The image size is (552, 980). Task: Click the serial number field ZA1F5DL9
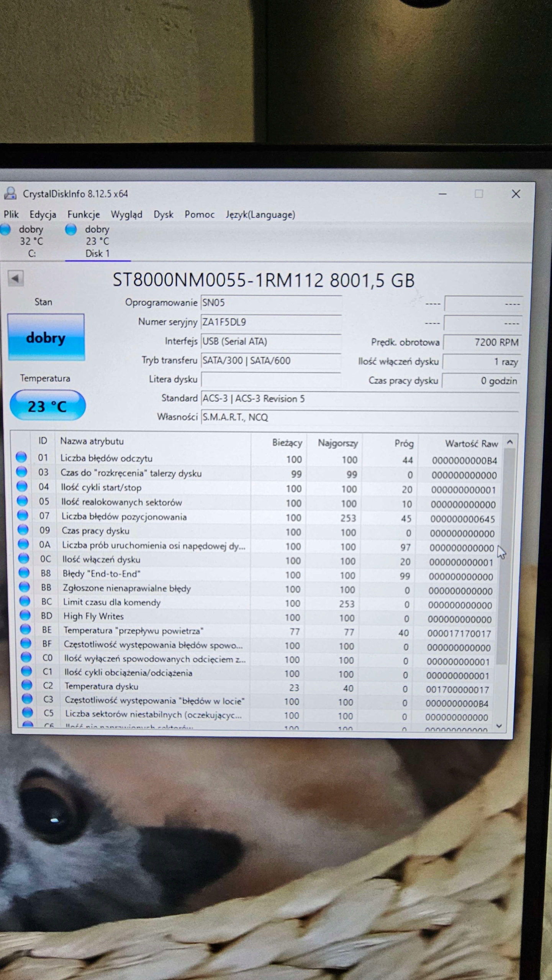tap(270, 322)
